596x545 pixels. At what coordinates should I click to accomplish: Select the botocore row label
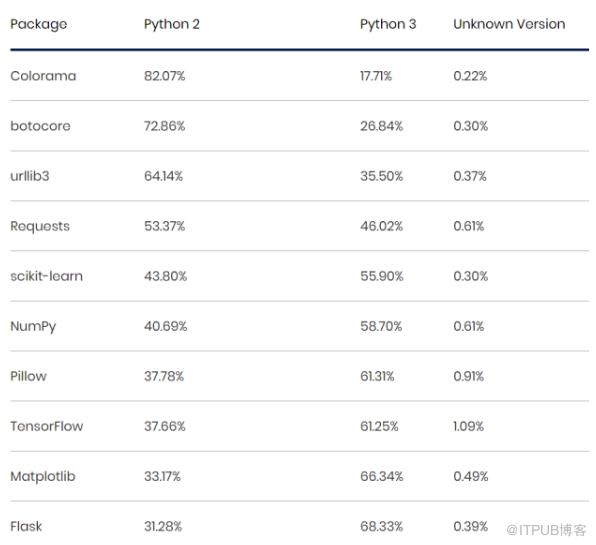(x=40, y=126)
